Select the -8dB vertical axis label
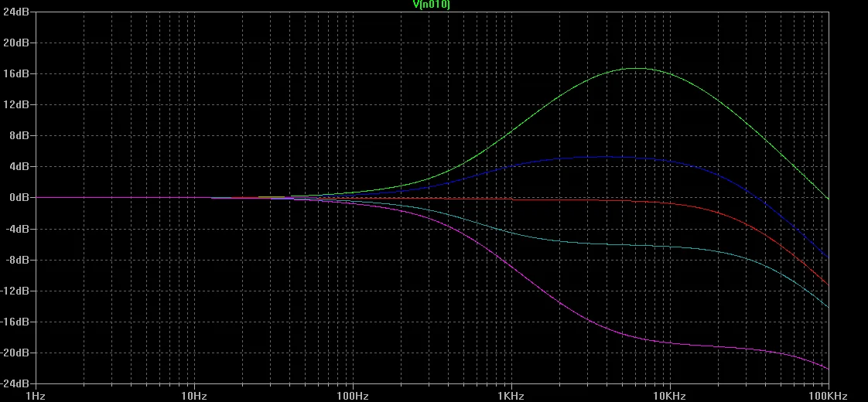 pyautogui.click(x=17, y=260)
